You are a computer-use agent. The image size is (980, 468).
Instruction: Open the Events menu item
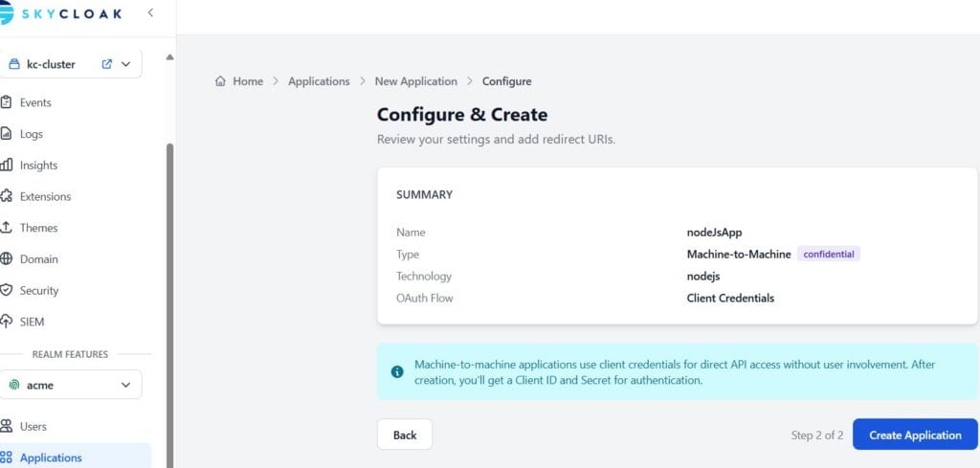click(x=35, y=102)
